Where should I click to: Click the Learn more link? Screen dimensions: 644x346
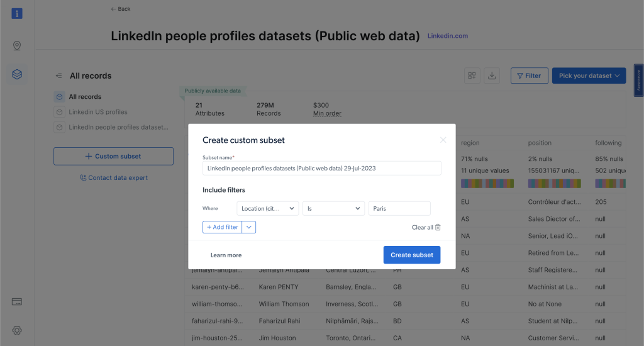click(x=226, y=255)
